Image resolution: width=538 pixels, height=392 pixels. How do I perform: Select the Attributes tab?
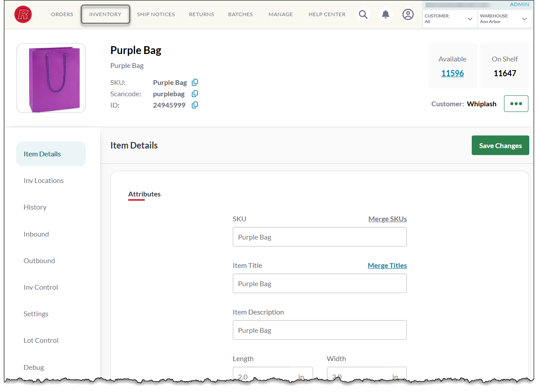(144, 194)
